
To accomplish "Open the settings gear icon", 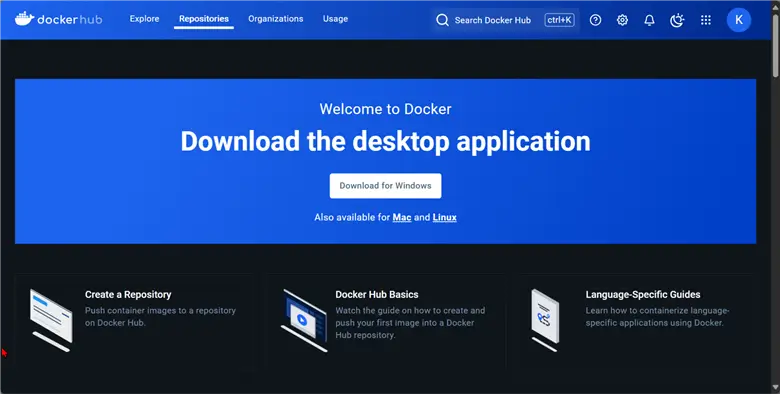I will pos(622,20).
